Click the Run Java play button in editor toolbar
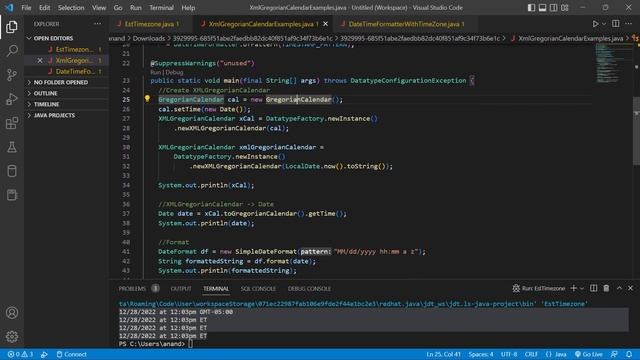This screenshot has height=360, width=640. (596, 24)
